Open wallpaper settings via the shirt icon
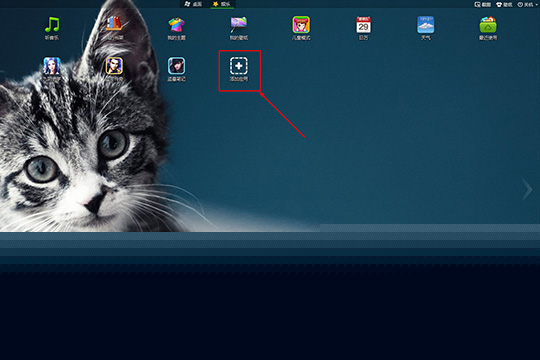Screen dimensions: 540x360 coord(504,4)
